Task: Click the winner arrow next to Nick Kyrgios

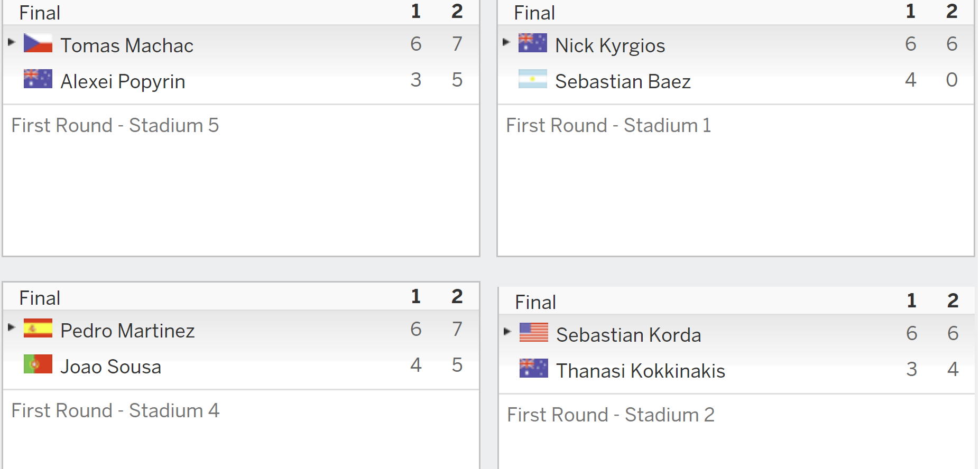Action: tap(506, 42)
